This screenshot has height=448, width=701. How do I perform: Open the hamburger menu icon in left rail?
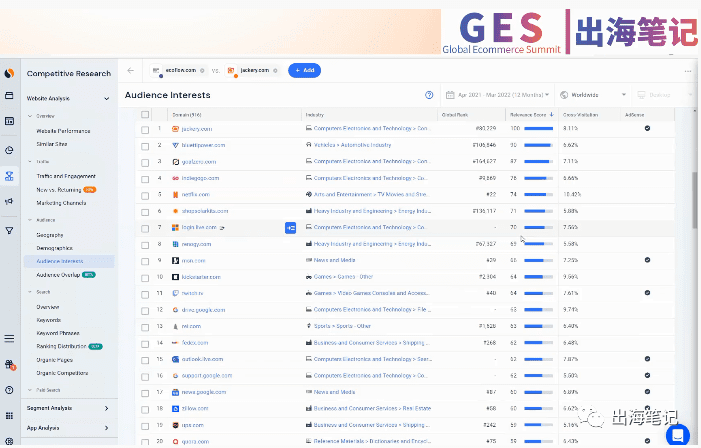point(9,338)
